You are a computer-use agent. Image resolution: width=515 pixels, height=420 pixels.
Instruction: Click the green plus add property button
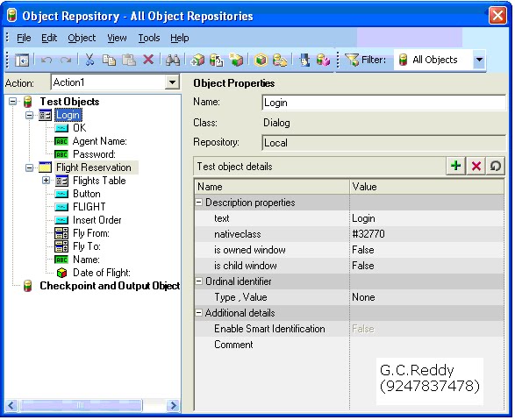[x=455, y=166]
